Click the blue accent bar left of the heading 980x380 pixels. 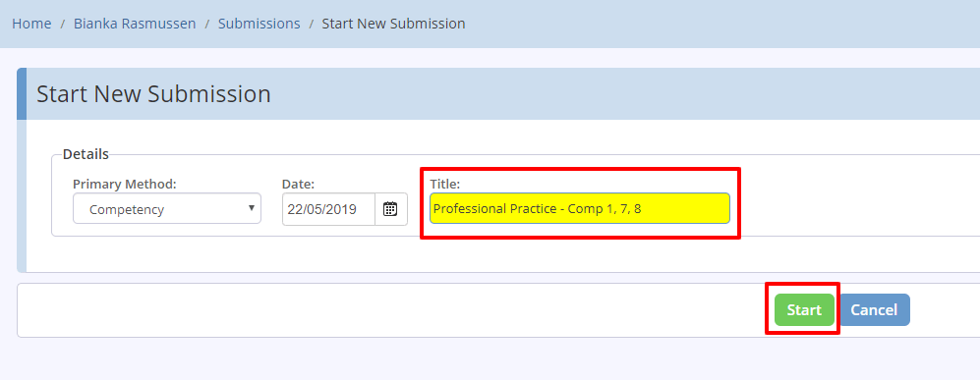click(22, 93)
